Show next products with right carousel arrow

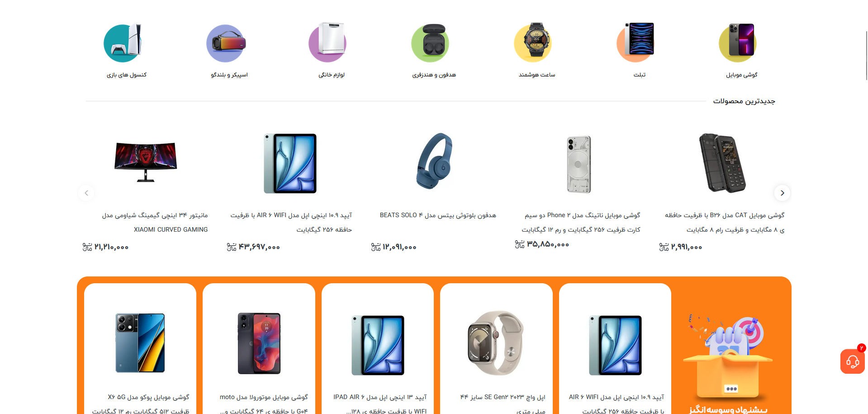coord(782,193)
